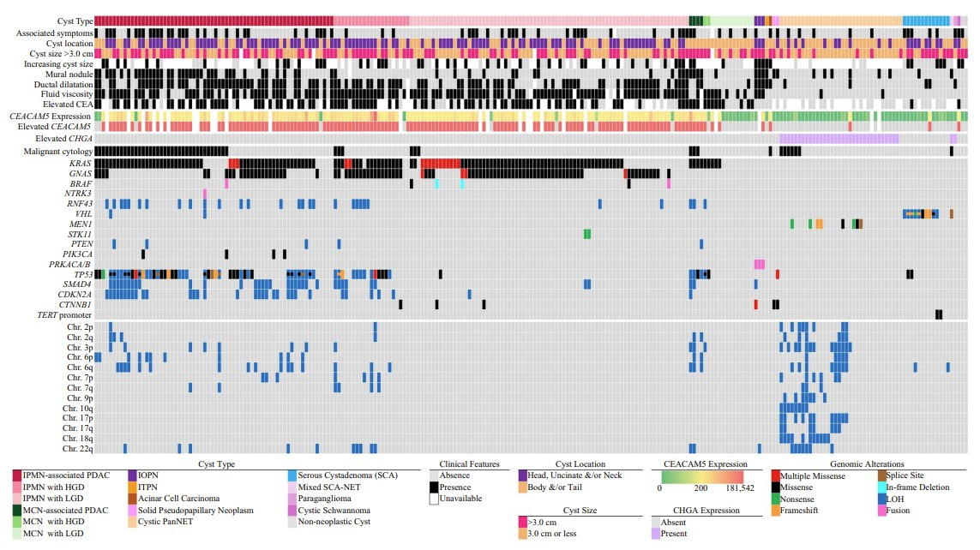
Task: Click the Mixed SCA-NET legend swatch
Action: 292,487
